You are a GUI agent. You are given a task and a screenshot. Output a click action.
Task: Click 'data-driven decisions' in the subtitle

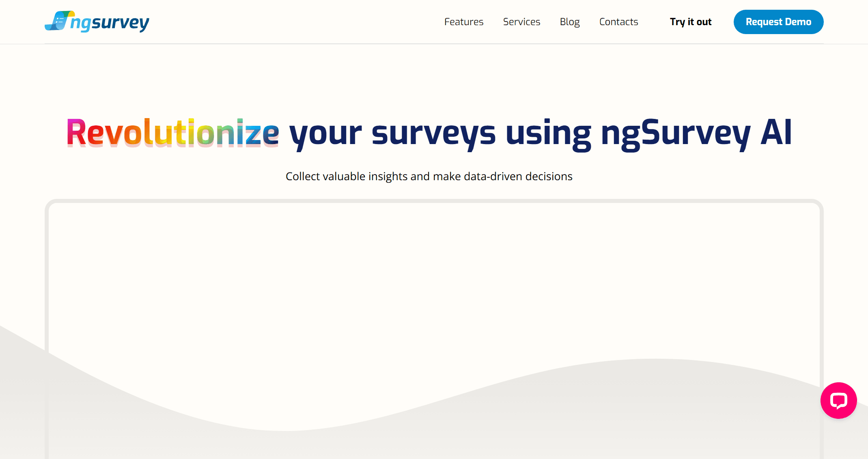click(518, 177)
